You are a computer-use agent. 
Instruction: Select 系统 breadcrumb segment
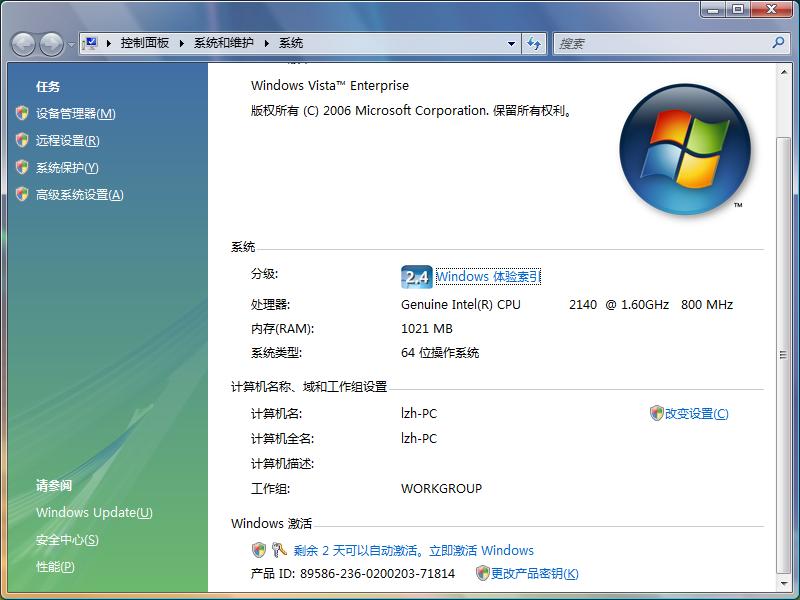(x=291, y=43)
